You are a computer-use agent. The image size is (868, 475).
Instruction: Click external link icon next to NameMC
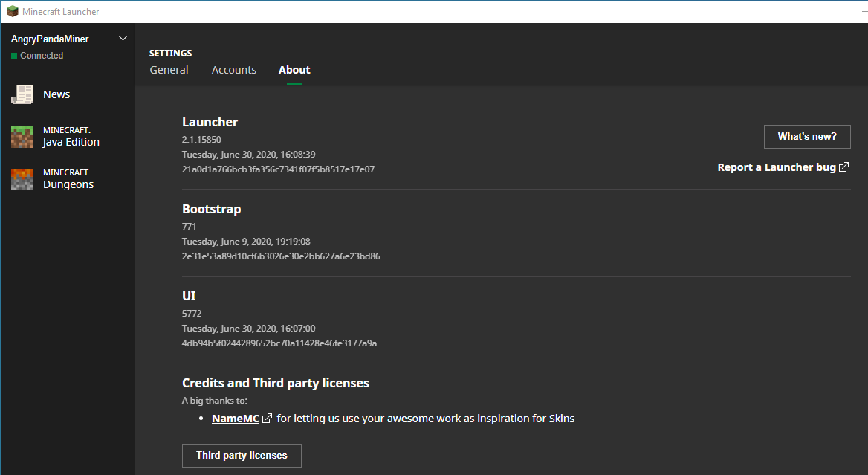click(267, 419)
